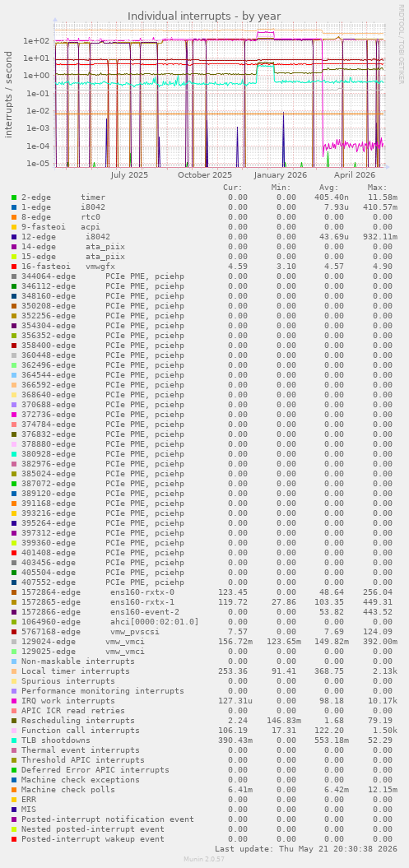Click the green 2-edge timer color swatch

point(14,197)
